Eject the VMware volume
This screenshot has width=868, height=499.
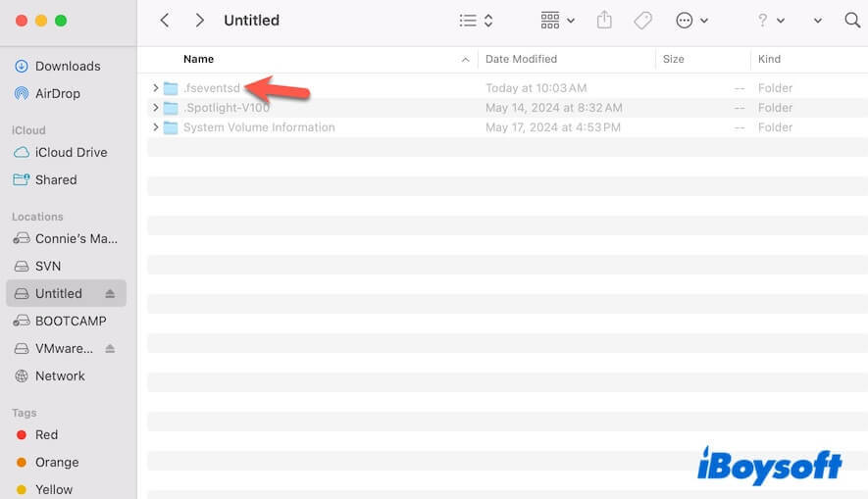110,349
